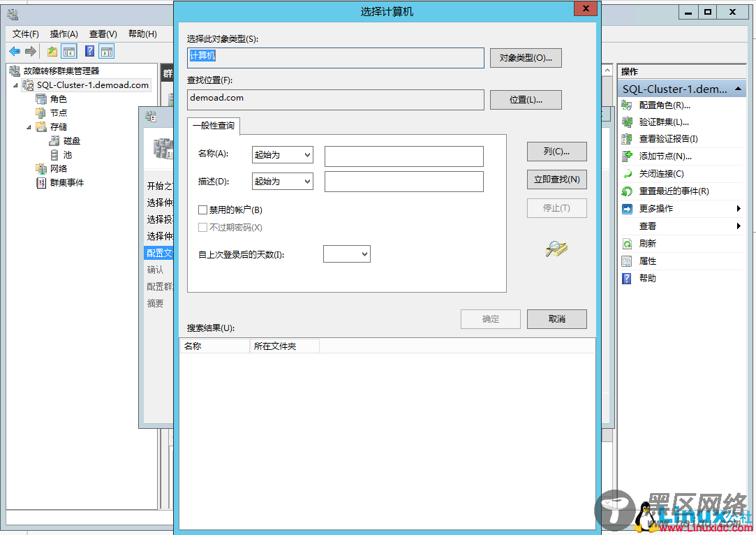
Task: Click the 选择此对象类型 field showing 计算机
Action: 336,58
